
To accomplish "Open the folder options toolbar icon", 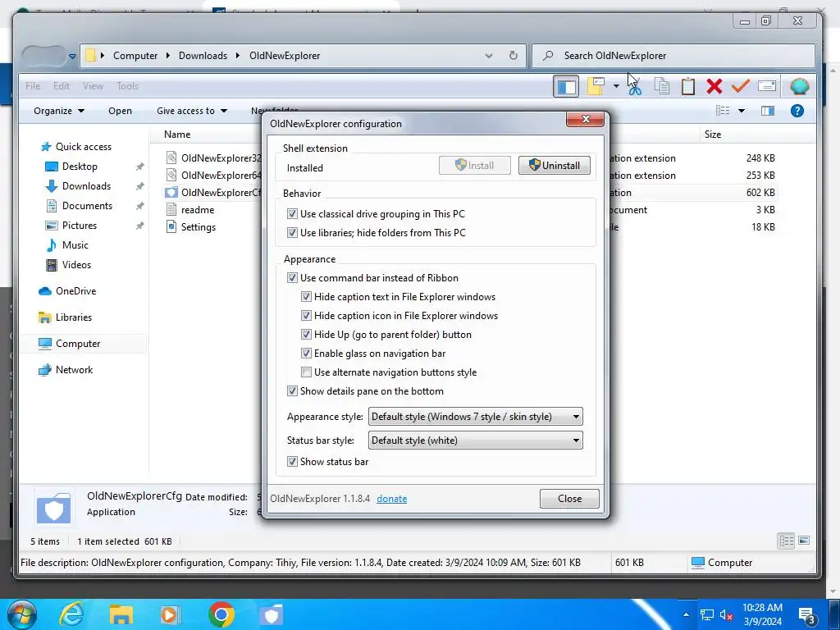I will (x=596, y=86).
